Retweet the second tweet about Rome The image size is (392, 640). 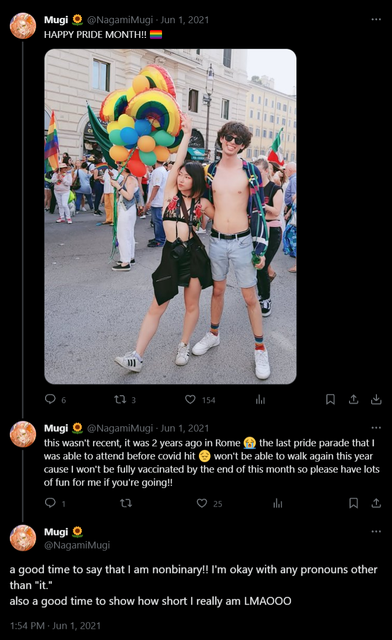(x=126, y=503)
